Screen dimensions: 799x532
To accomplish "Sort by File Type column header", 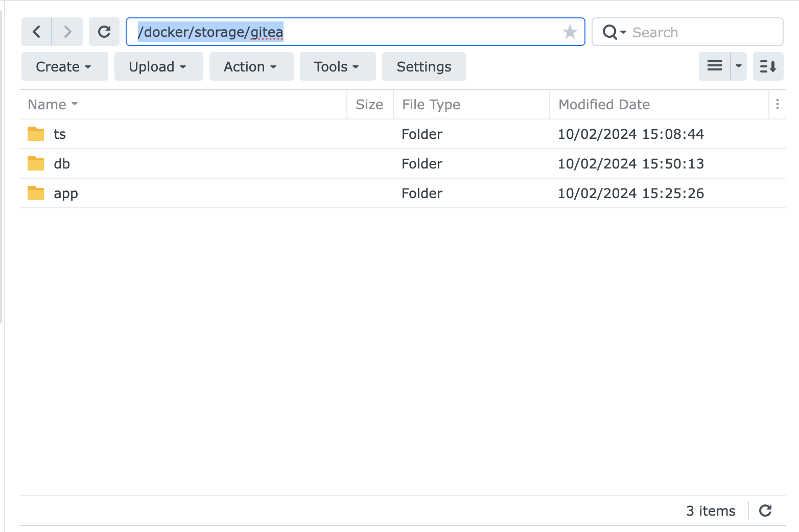I will tap(471, 104).
